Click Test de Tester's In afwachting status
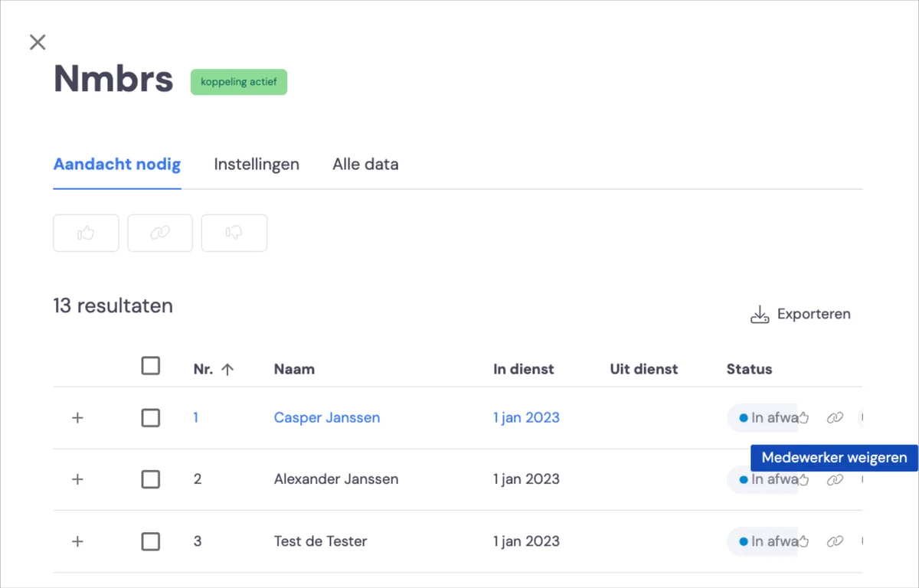This screenshot has height=588, width=919. [x=763, y=541]
